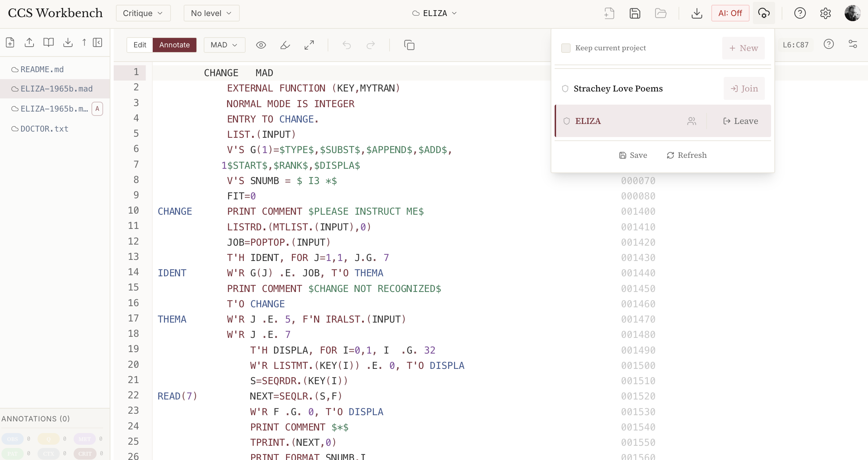Click the red CRIT annotation badge

click(x=85, y=453)
